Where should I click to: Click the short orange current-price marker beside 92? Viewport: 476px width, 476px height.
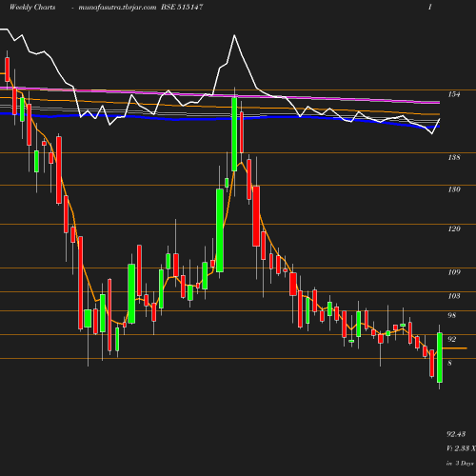454,348
